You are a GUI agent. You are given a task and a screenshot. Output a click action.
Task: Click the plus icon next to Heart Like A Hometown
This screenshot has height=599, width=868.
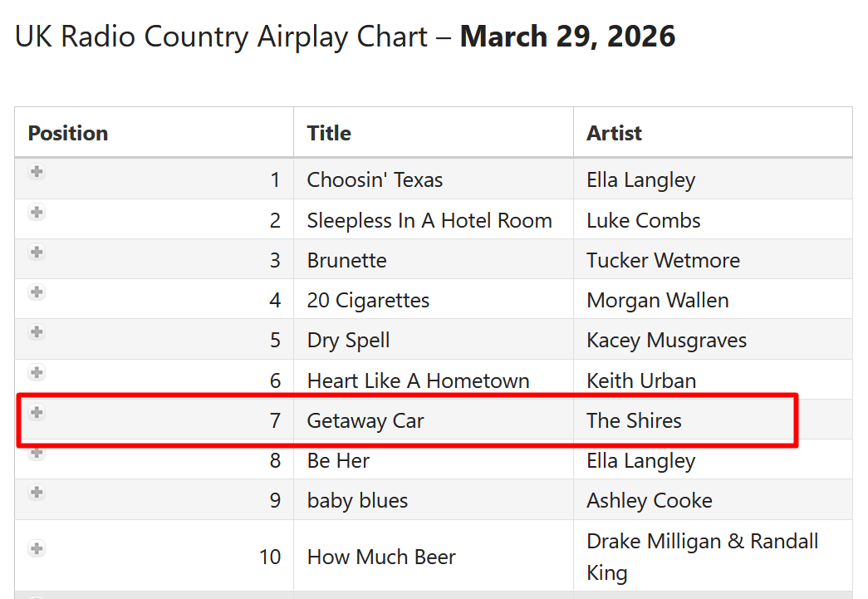(36, 372)
